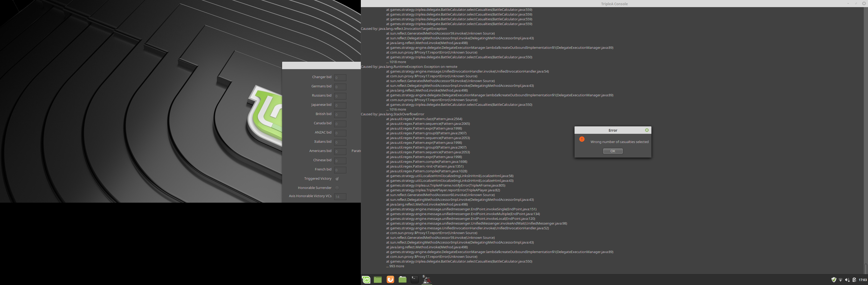Screen dimensions: 868x285
Task: Click the Wi-Fi network tray icon
Action: tap(840, 280)
